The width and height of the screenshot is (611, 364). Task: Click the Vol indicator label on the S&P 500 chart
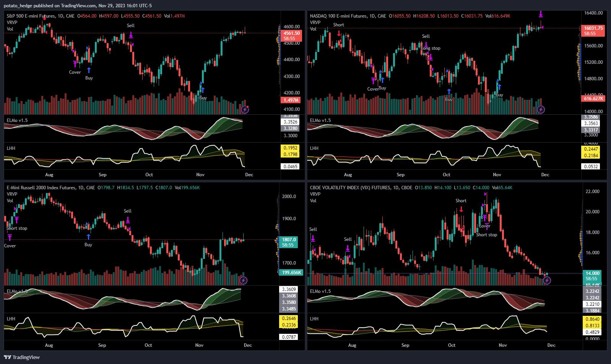(10, 29)
